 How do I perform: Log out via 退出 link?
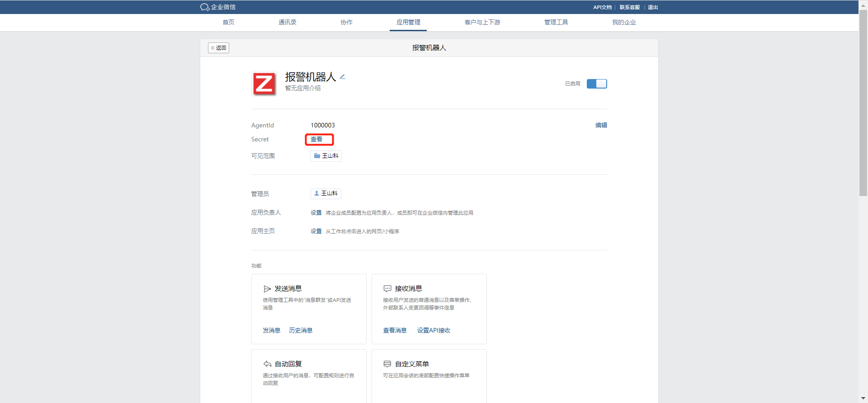(x=653, y=7)
